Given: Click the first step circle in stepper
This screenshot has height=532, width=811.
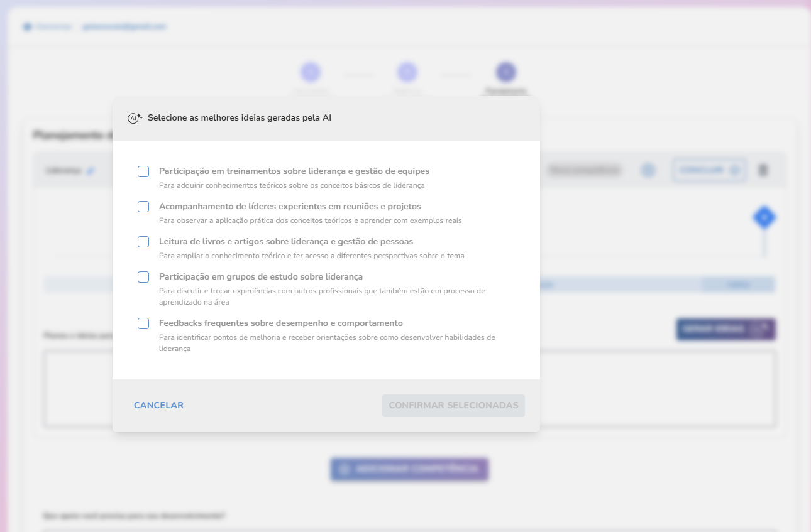Looking at the screenshot, I should coord(311,72).
